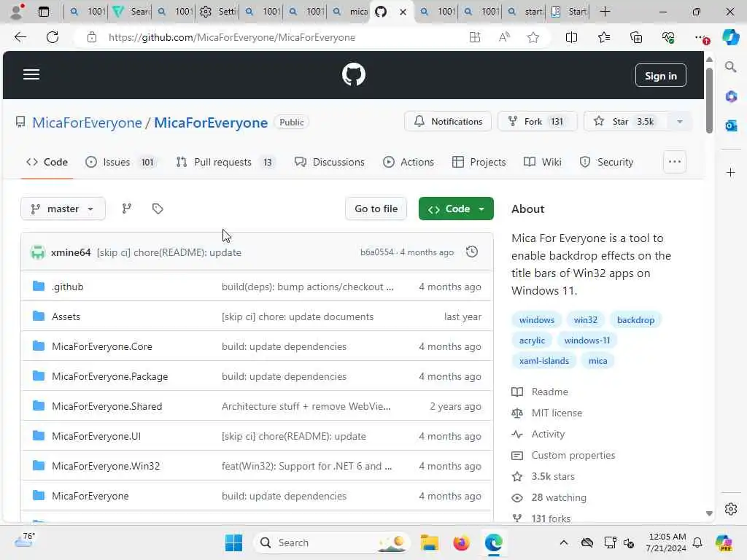The image size is (747, 560).
Task: Open a new browser tab
Action: (605, 12)
